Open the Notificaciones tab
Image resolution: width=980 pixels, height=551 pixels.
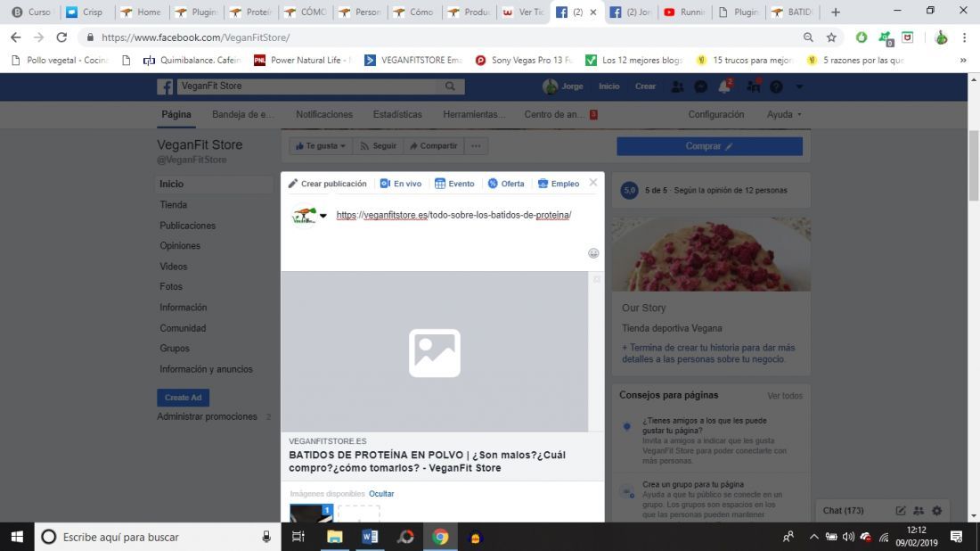point(324,114)
